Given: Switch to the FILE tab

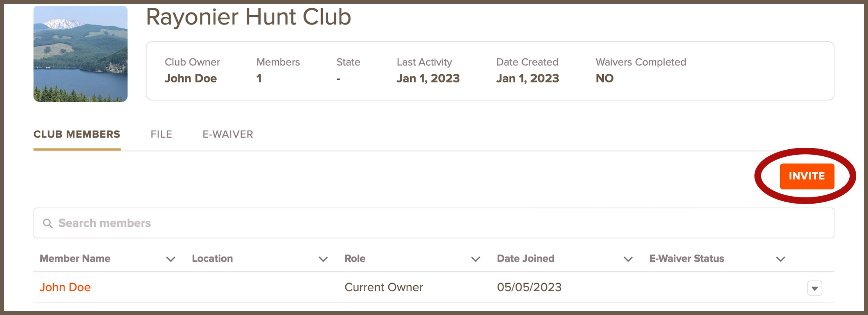Looking at the screenshot, I should click(x=161, y=134).
